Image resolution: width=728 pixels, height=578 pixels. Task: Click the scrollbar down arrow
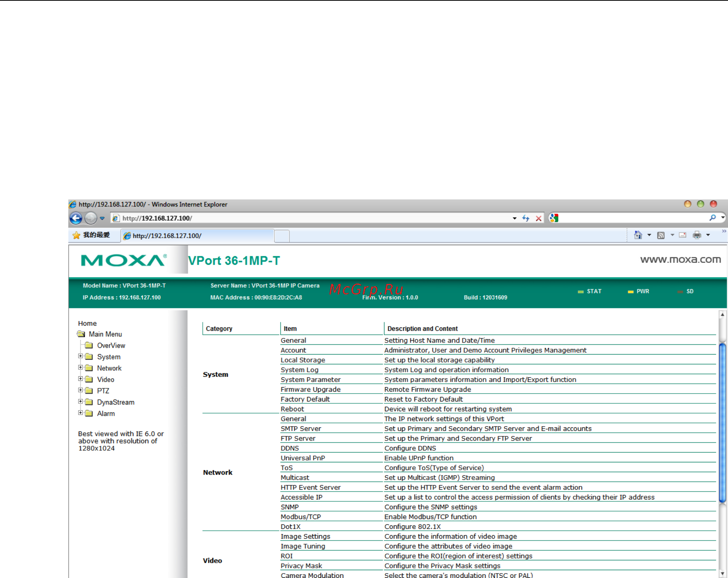[x=722, y=574]
